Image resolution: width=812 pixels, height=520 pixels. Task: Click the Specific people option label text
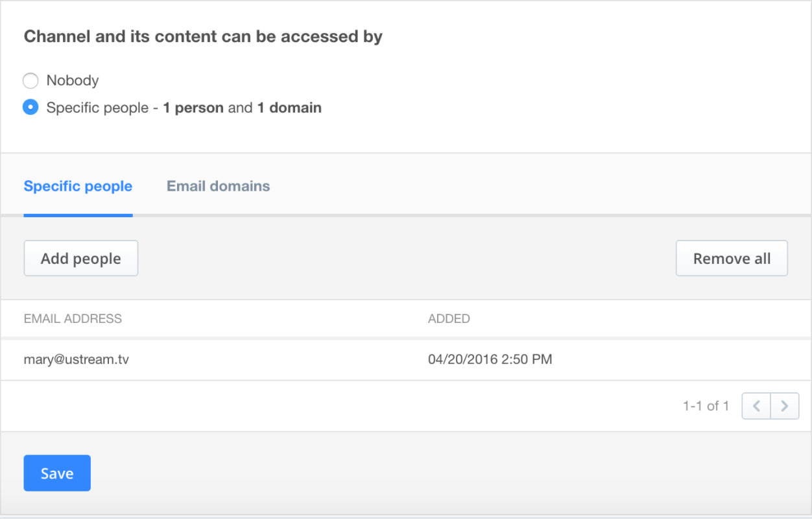pos(97,108)
